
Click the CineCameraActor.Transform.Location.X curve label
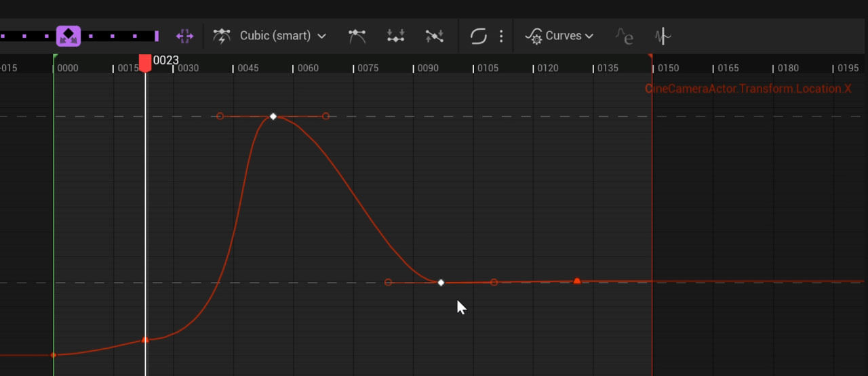coord(748,89)
